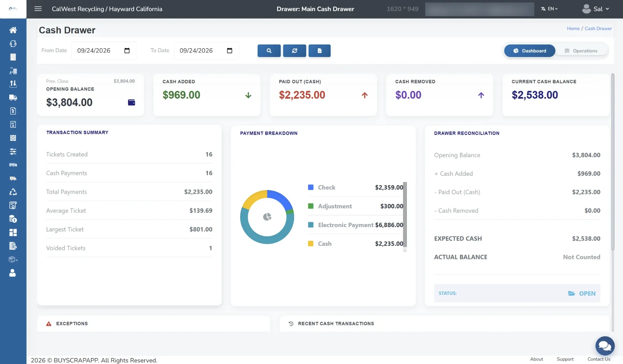Open the ticket receipt sidebar icon
The width and height of the screenshot is (623, 364).
click(13, 57)
